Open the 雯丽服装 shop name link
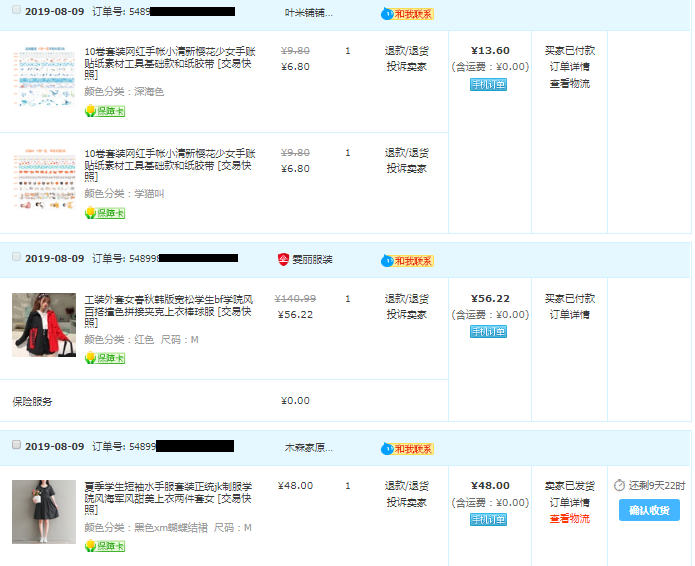The image size is (695, 566). tap(313, 260)
